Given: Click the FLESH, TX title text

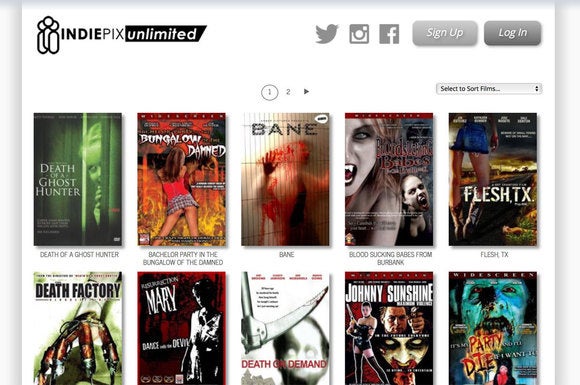Looking at the screenshot, I should point(494,254).
